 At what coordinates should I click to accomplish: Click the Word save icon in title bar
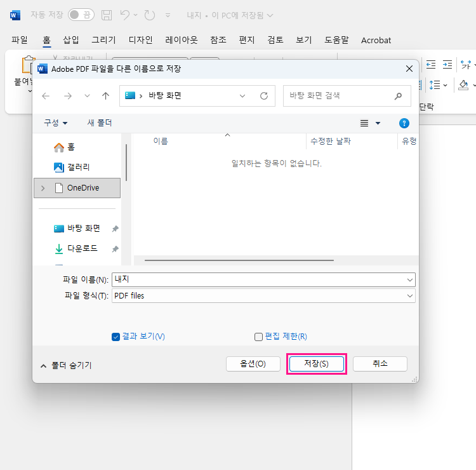click(x=107, y=15)
